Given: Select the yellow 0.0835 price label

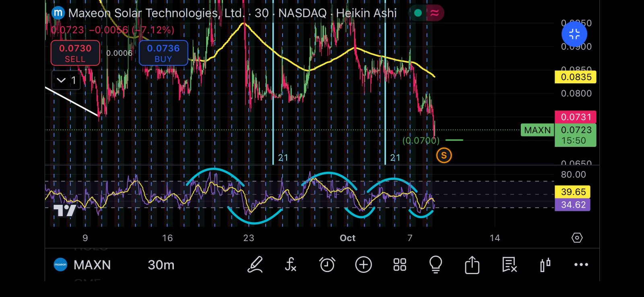Looking at the screenshot, I should tap(575, 77).
